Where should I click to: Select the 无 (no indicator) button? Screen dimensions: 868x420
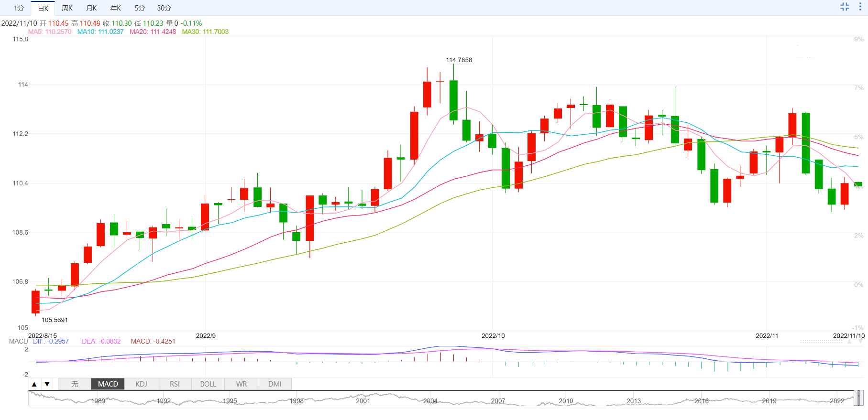tap(75, 384)
